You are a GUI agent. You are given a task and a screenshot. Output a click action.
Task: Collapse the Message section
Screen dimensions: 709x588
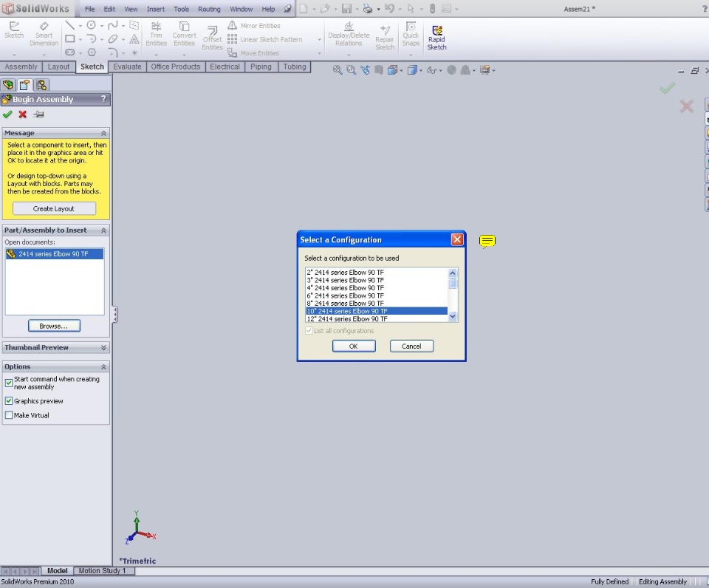[103, 133]
